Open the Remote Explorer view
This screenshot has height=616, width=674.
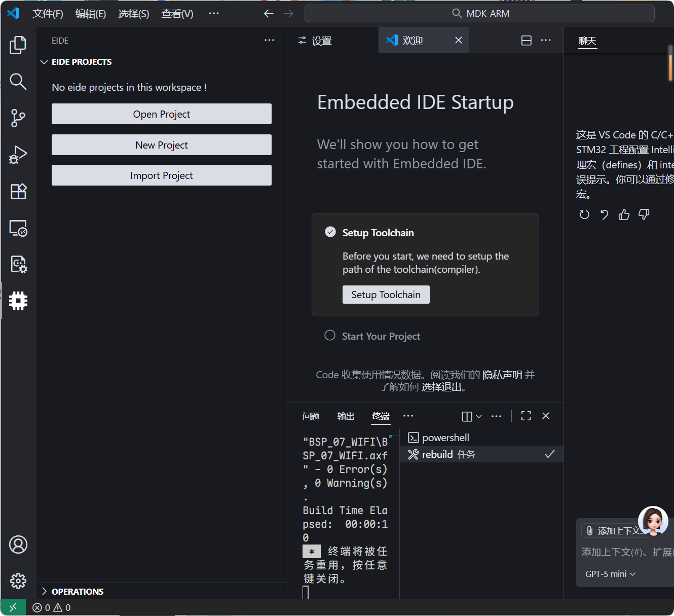[18, 228]
